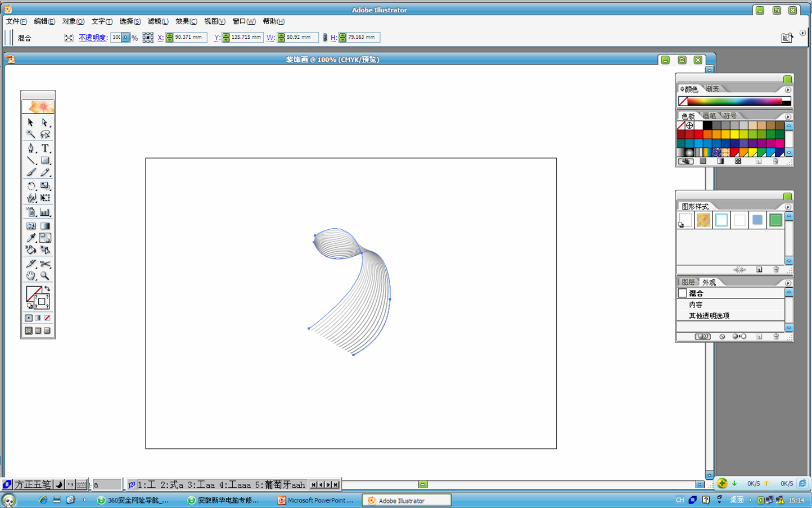Open the Graphic Styles panel options menu
The image size is (812, 508).
[788, 207]
